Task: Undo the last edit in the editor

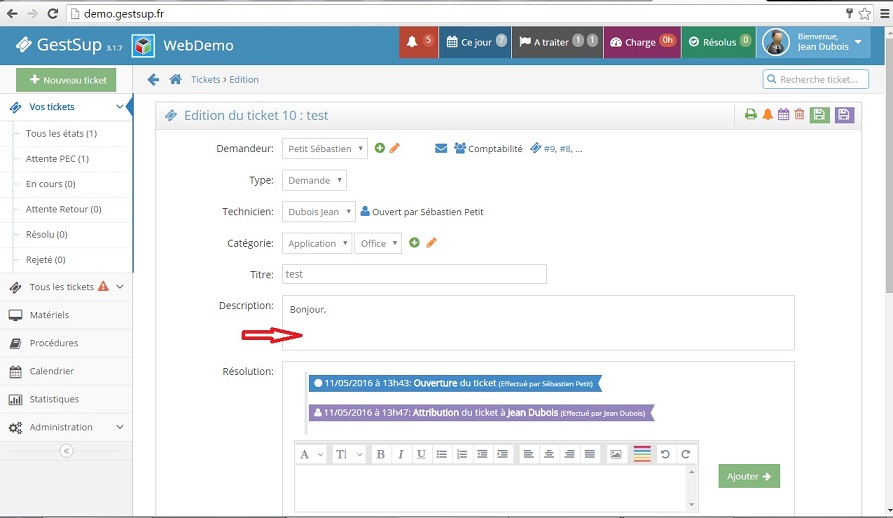Action: coord(665,454)
